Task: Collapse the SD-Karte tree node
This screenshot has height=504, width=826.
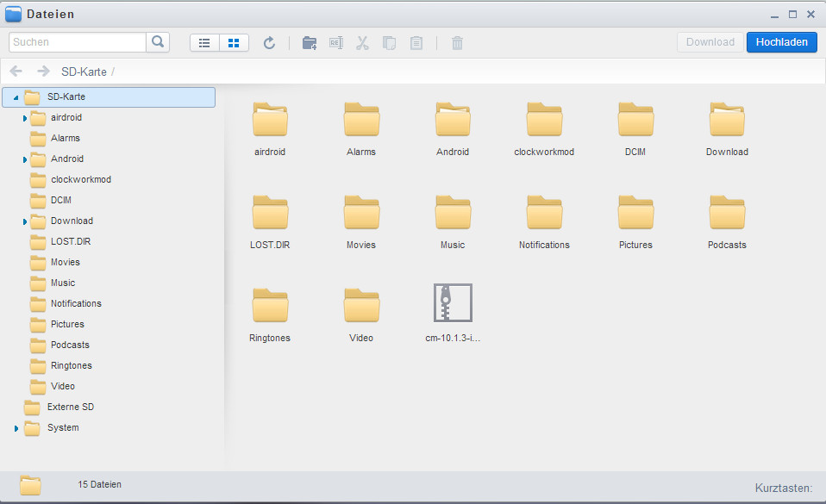Action: tap(16, 97)
